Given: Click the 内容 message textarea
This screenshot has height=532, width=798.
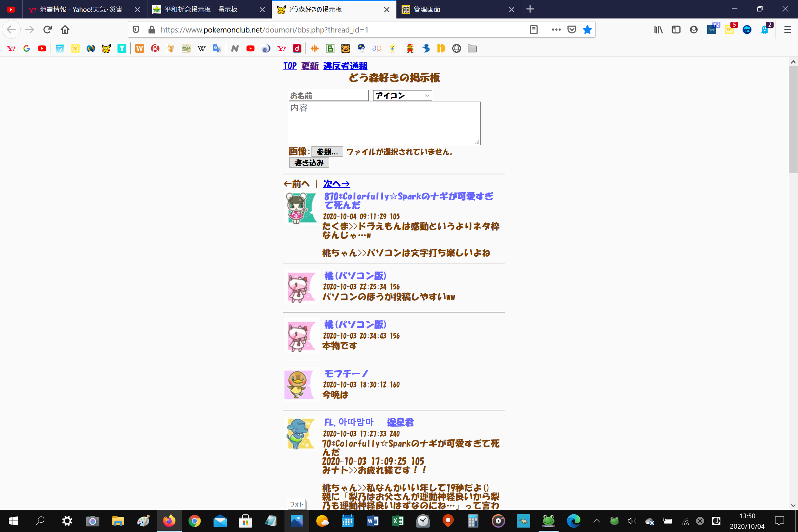Looking at the screenshot, I should [x=385, y=123].
